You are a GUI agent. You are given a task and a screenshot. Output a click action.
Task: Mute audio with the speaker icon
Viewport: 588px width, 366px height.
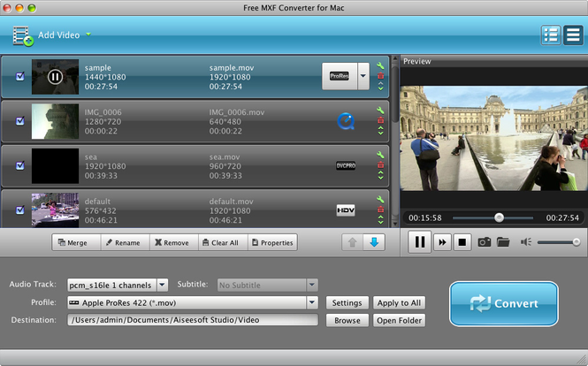point(526,242)
